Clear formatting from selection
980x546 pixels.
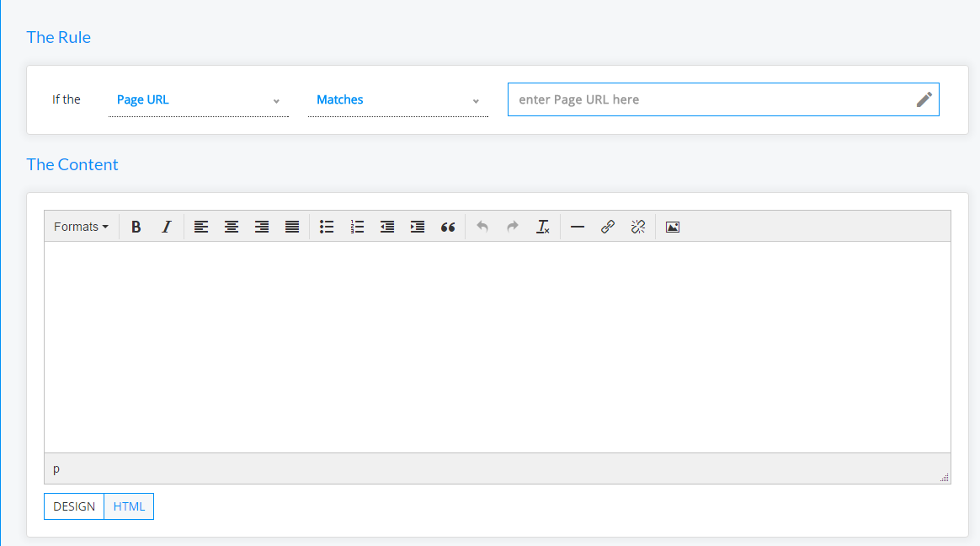click(x=542, y=227)
